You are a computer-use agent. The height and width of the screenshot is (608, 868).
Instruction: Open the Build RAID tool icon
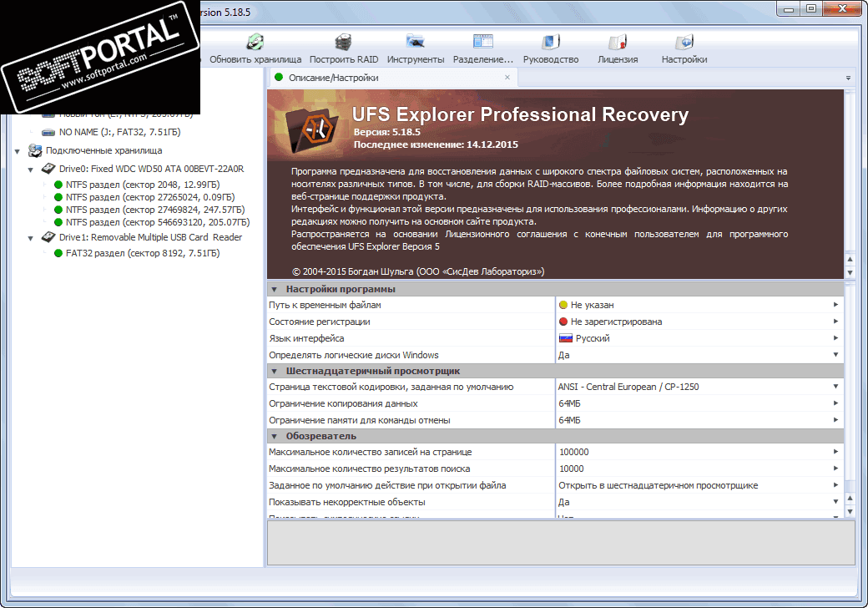(x=344, y=42)
